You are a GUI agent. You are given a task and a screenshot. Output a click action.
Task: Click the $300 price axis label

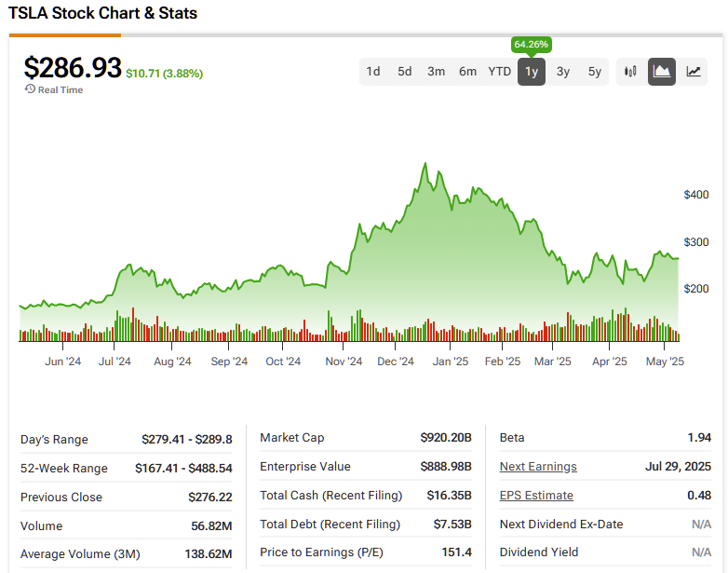click(696, 241)
